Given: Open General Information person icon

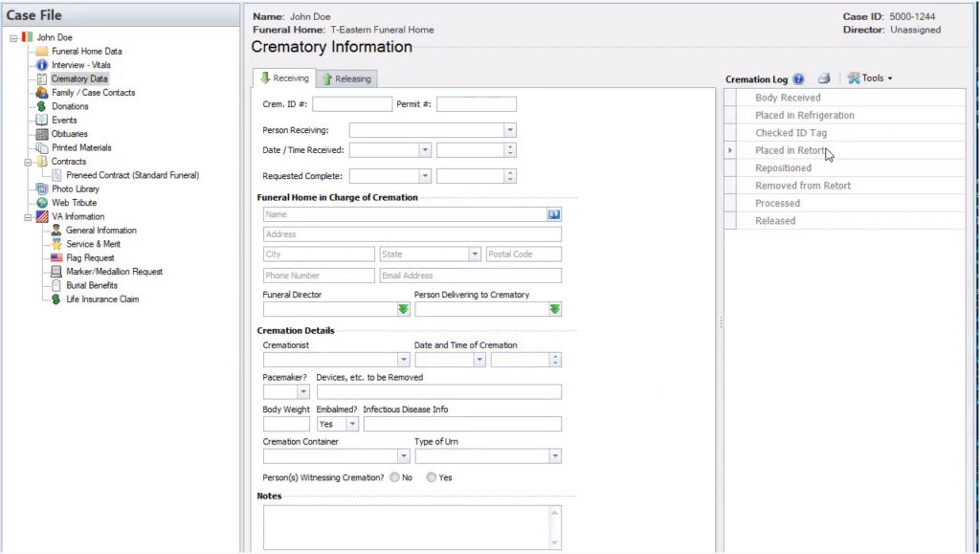Looking at the screenshot, I should coord(56,230).
